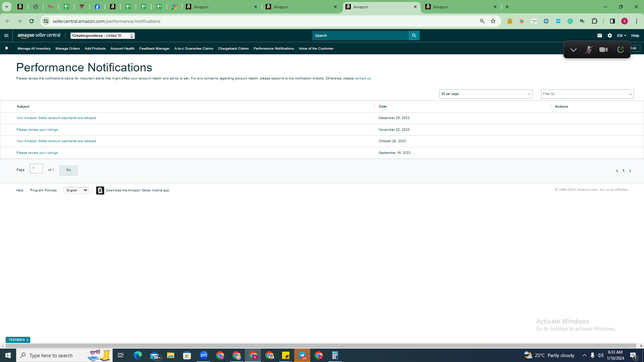
Task: Switch to the last Amazon tab on the right
Action: 461,7
